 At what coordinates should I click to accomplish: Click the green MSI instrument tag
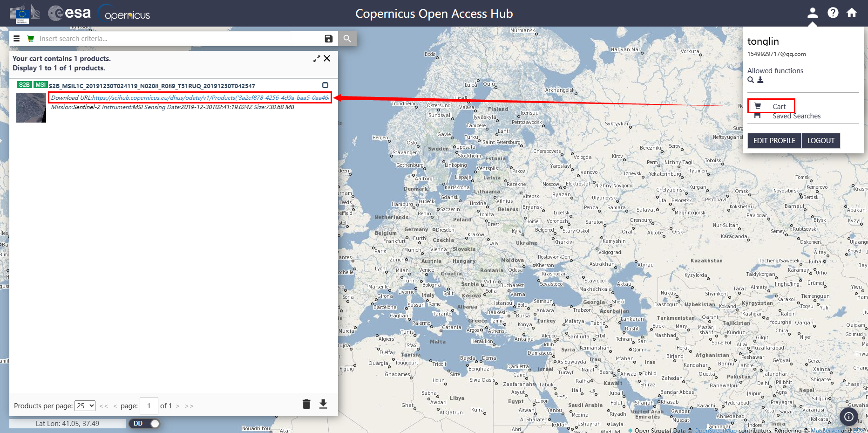[41, 85]
